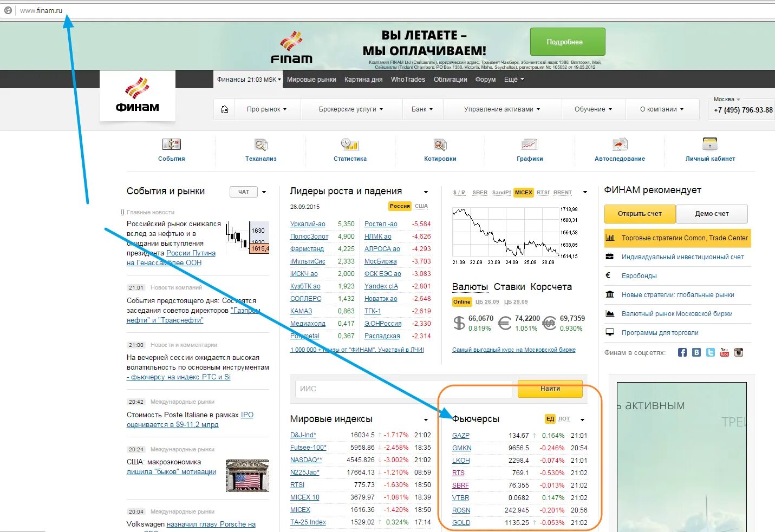Open the Теханализ icon
The image size is (775, 532).
point(261,145)
